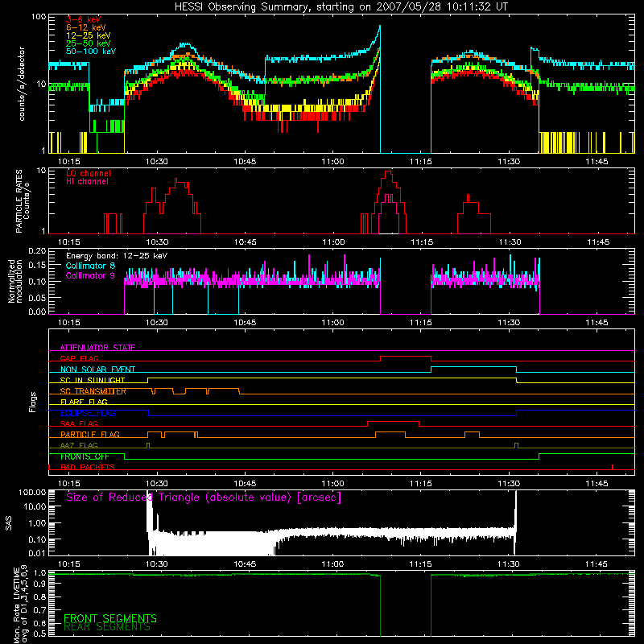Viewport: 644px width, 644px height.
Task: Click the raised NON SOLAR EVENT segment
Action: pos(473,367)
